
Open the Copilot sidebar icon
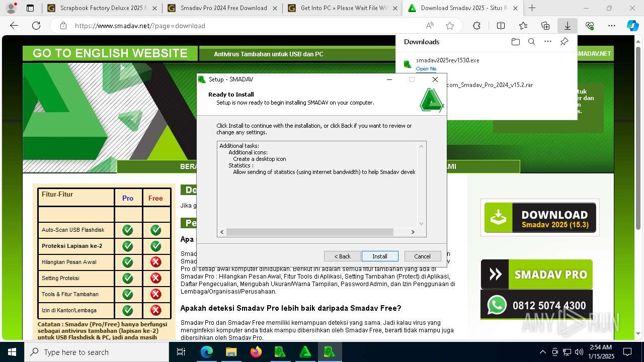tap(633, 26)
